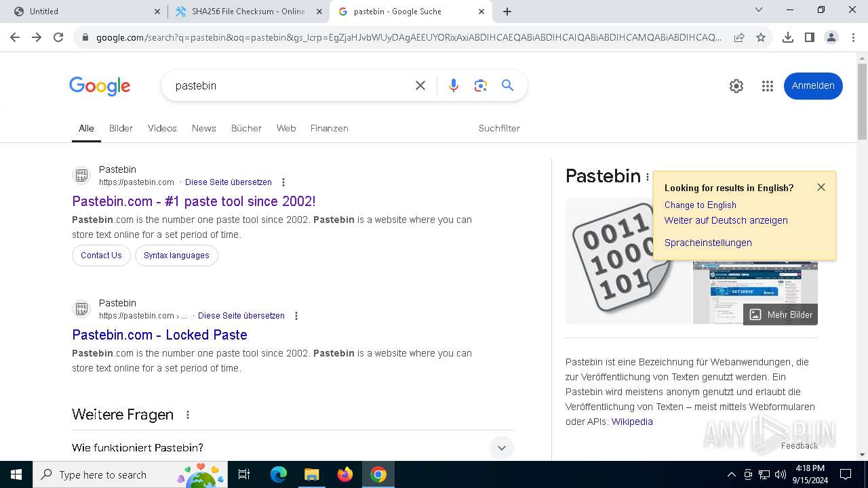Select Weiter auf Deutsch anzeigen
Viewport: 868px width, 488px height.
[x=726, y=220]
